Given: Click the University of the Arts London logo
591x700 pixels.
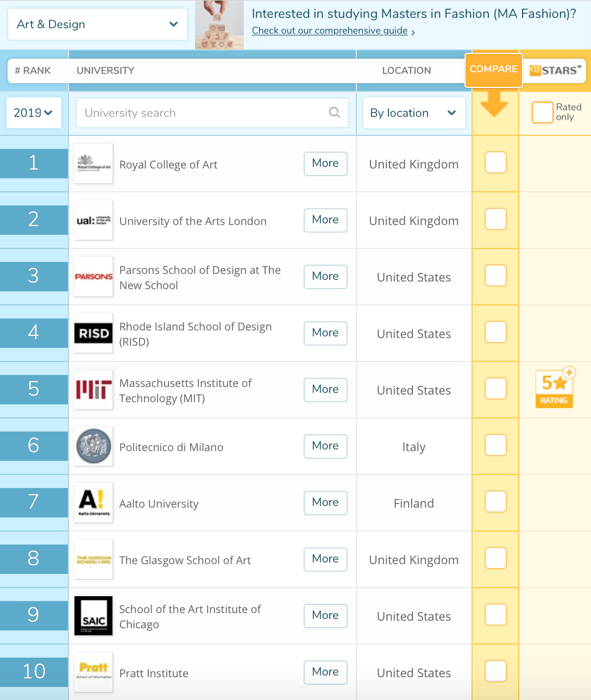Looking at the screenshot, I should (93, 220).
